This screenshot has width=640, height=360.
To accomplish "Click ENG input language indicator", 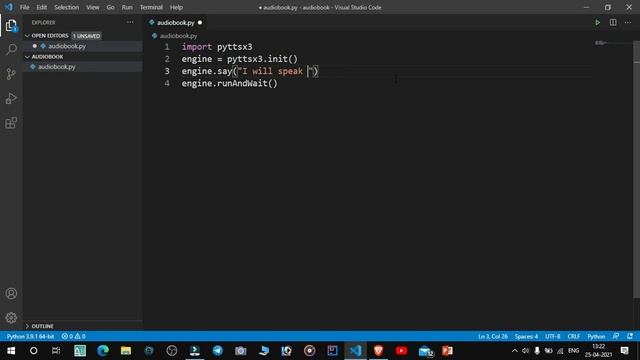I will click(573, 351).
